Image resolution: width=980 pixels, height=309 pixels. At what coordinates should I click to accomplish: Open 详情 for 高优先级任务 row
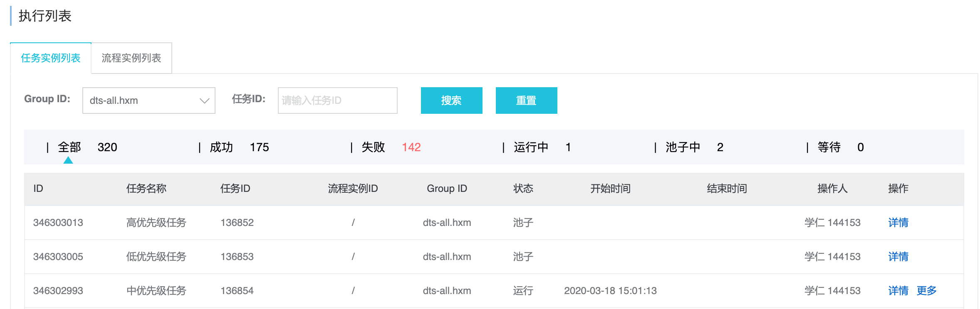pyautogui.click(x=898, y=223)
